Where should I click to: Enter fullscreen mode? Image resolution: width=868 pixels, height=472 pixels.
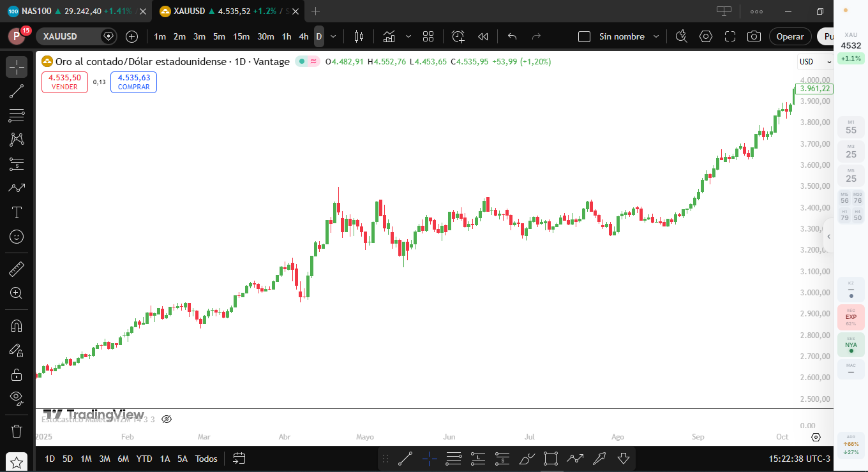pyautogui.click(x=730, y=36)
